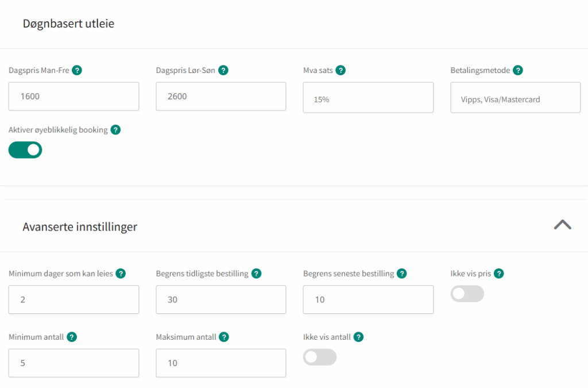Screen dimensions: 588x388
Task: Click help icon next to Maksimum antall
Action: tap(224, 337)
